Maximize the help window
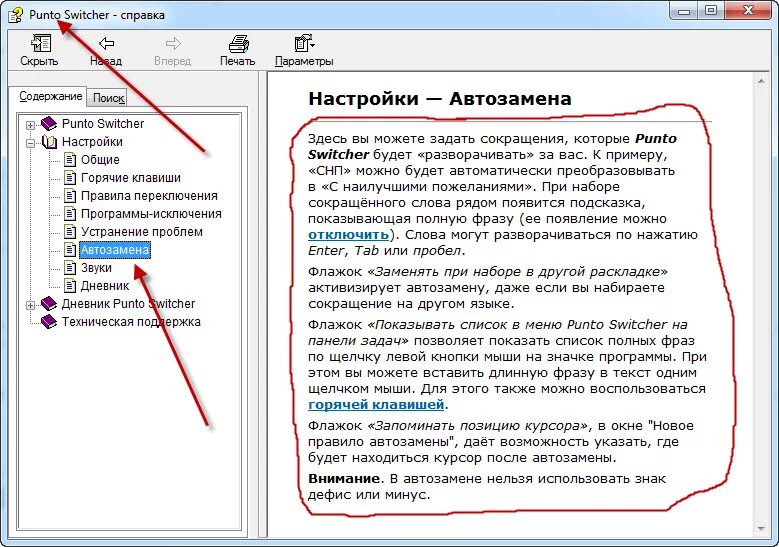779x547 pixels. tap(711, 11)
